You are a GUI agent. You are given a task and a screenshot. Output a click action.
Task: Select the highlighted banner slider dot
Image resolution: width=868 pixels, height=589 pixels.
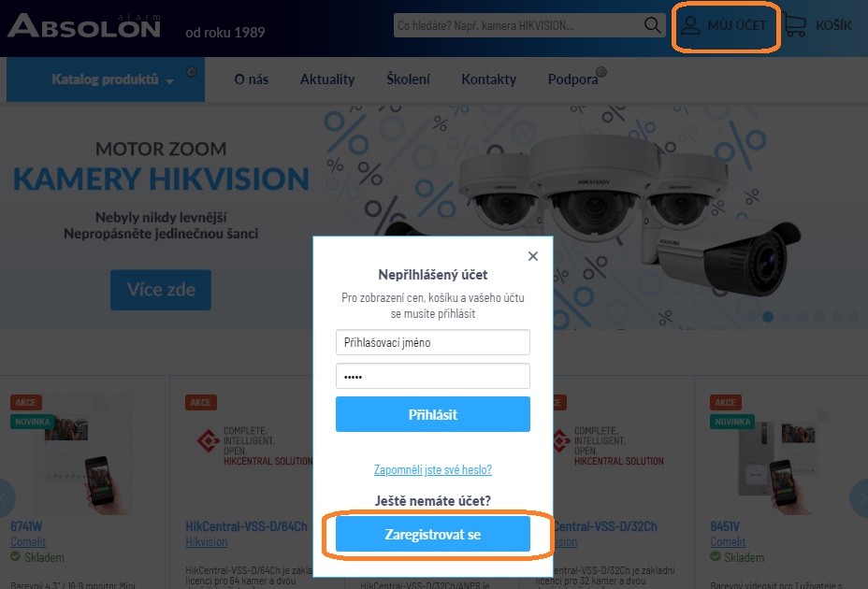768,317
